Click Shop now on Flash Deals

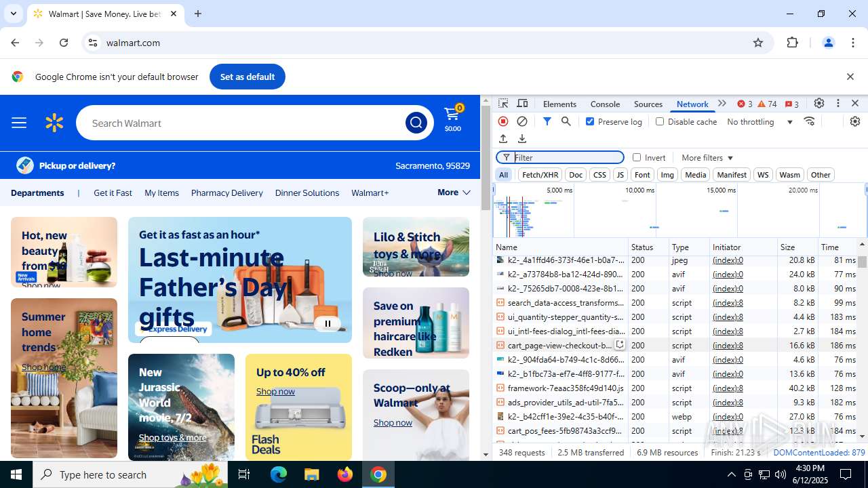275,391
